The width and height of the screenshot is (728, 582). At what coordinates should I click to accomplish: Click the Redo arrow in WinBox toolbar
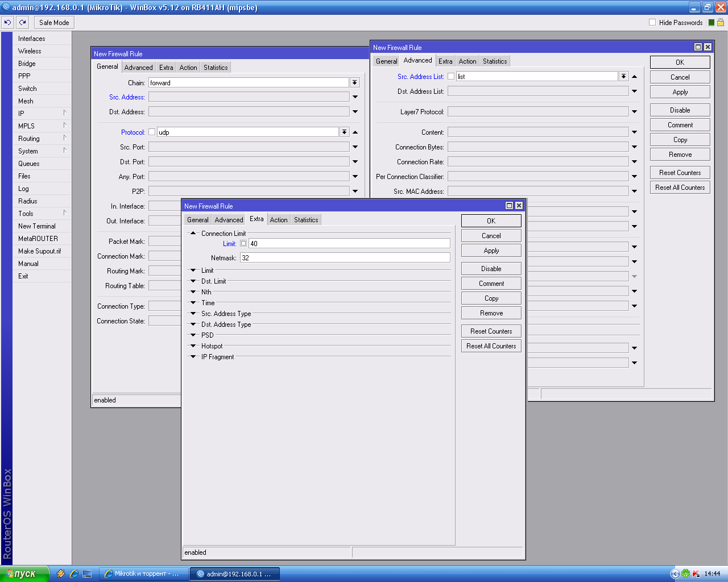pyautogui.click(x=22, y=23)
